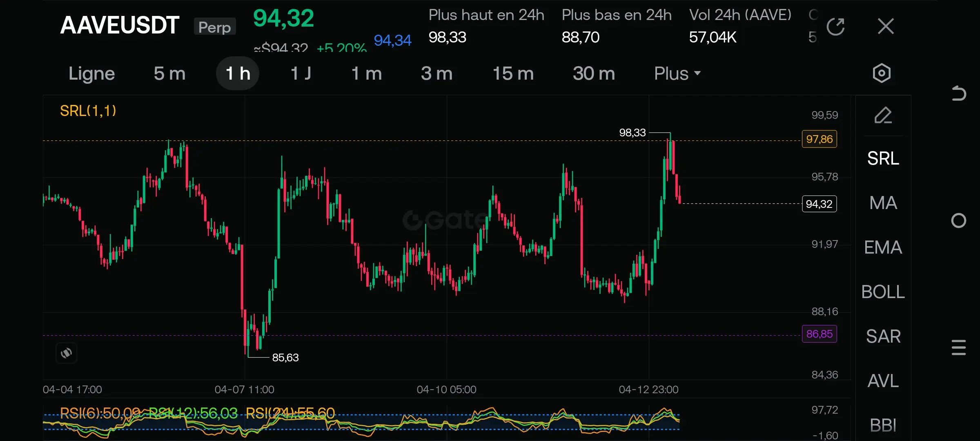The height and width of the screenshot is (441, 980).
Task: Toggle the SRL indicator
Action: coord(883,158)
